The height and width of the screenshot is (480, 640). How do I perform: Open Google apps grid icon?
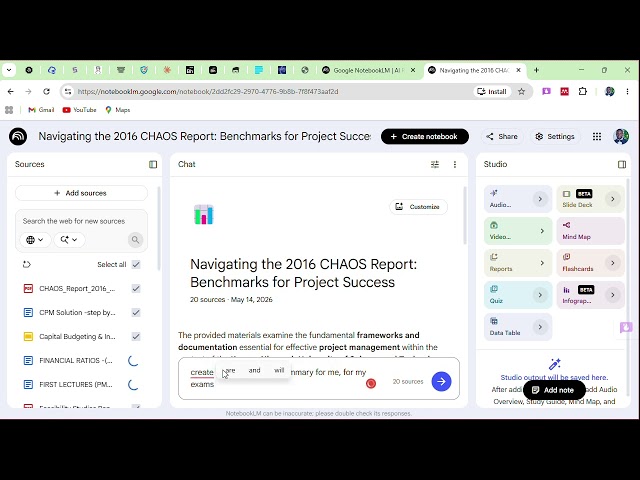(597, 136)
